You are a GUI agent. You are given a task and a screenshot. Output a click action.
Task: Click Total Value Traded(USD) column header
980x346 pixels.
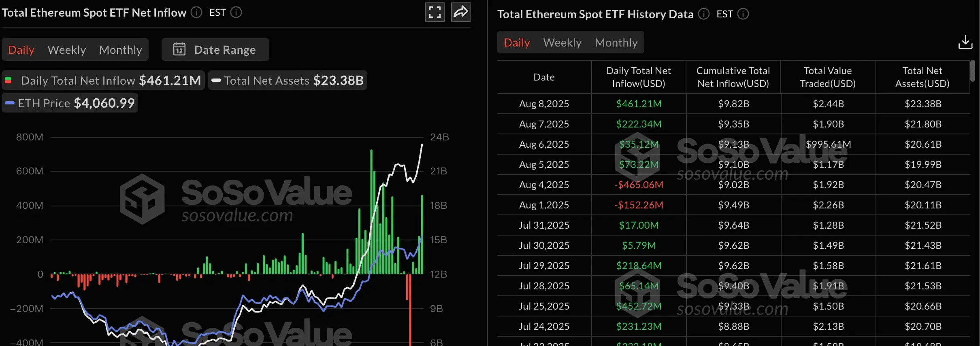828,77
